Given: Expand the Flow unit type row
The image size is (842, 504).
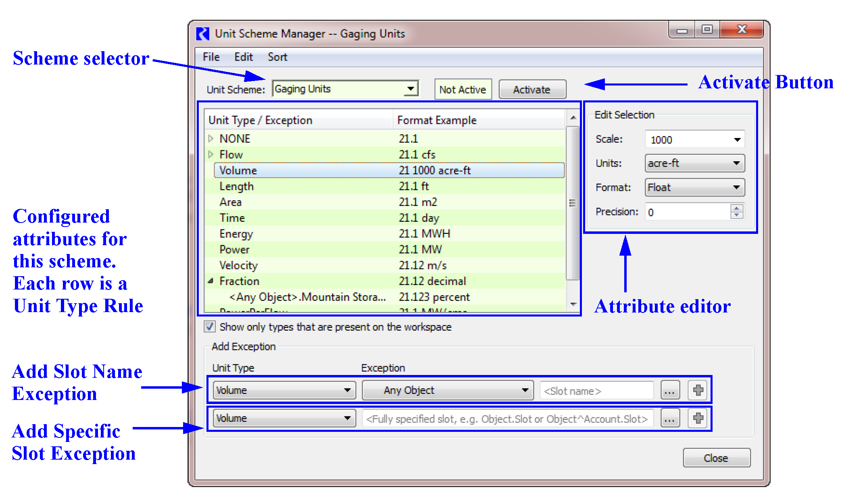Looking at the screenshot, I should pos(211,154).
